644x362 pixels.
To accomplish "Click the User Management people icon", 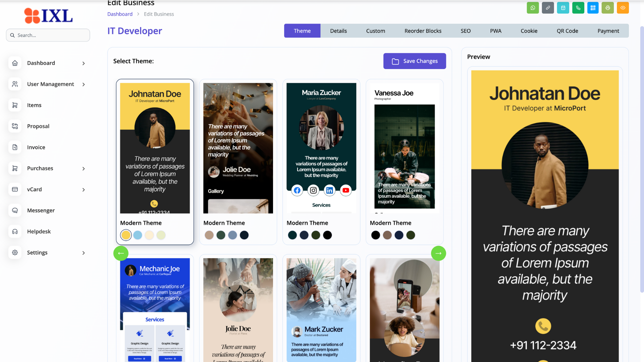I will 15,84.
